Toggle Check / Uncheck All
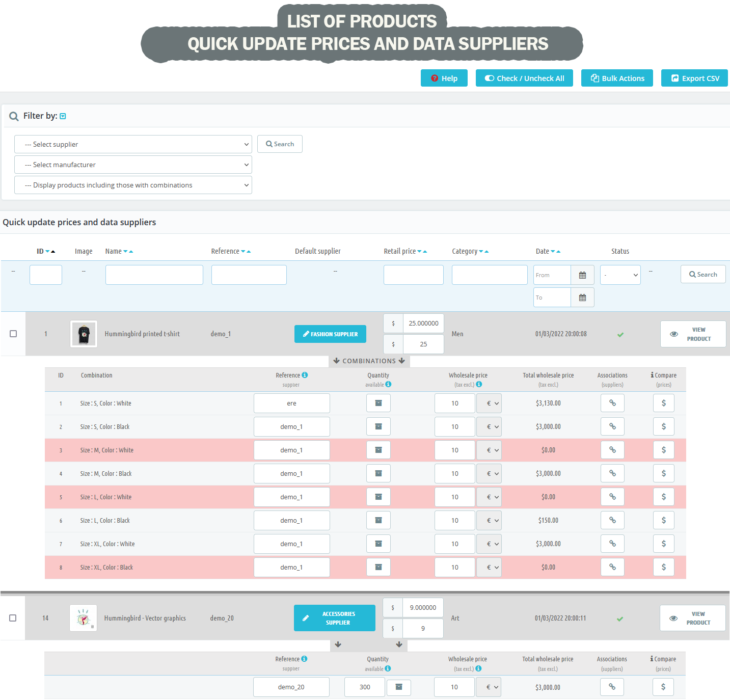Viewport: 730px width, 700px height. click(524, 78)
